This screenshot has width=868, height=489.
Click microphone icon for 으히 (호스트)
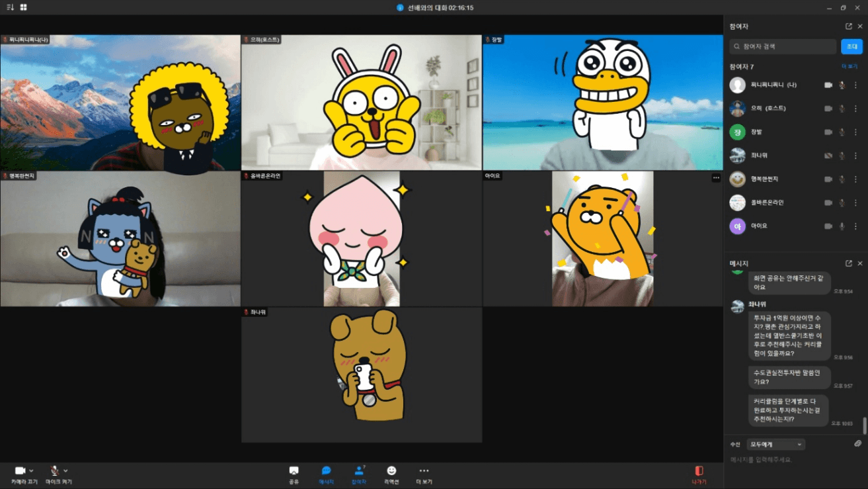[842, 109]
